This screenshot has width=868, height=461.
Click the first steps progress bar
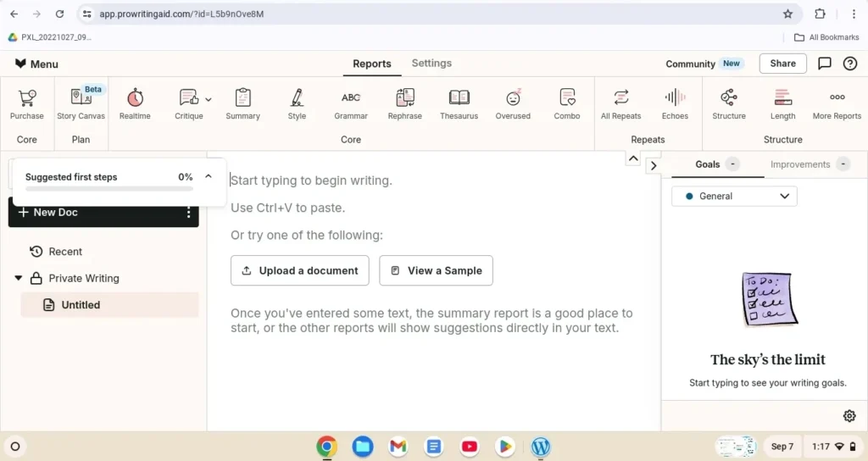tap(109, 189)
